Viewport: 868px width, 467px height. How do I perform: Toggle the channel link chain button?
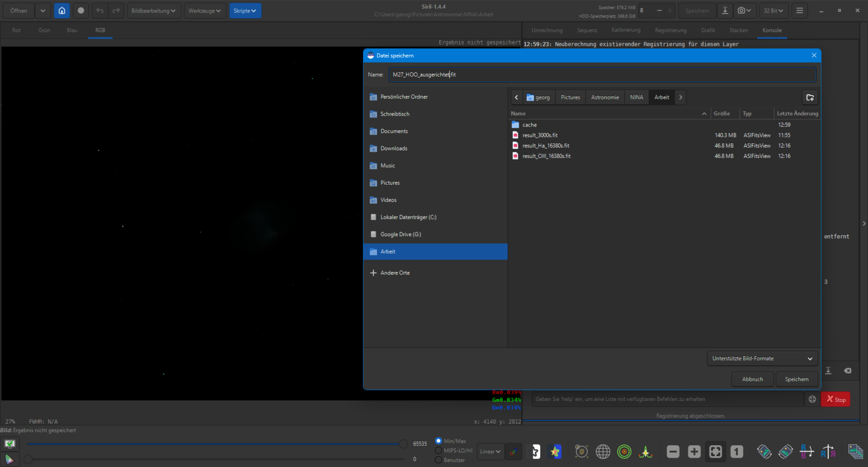point(513,452)
